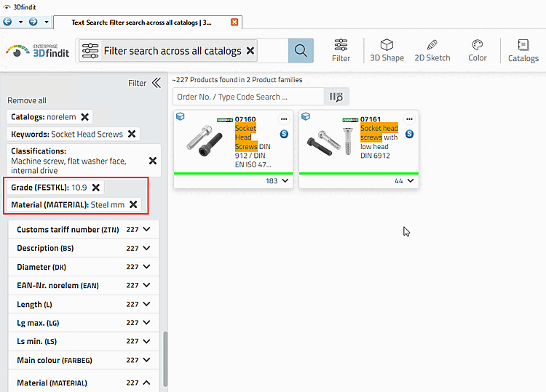
Task: Click the Socket Head Screws DIN 912 title
Action: [253, 146]
